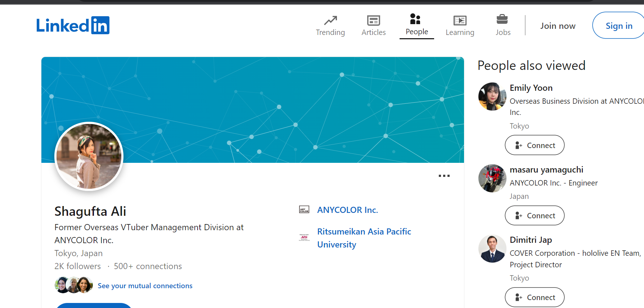The height and width of the screenshot is (308, 644).
Task: Connect with masaru yamaguchi
Action: pyautogui.click(x=535, y=215)
